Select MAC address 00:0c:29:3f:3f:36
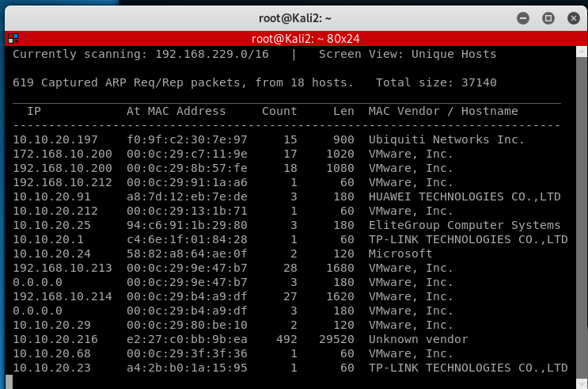This screenshot has height=389, width=588. [x=187, y=353]
